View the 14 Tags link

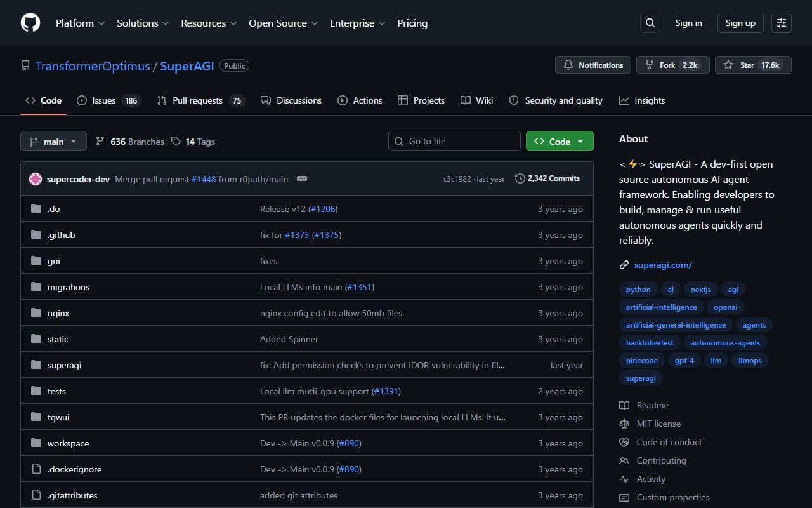pos(193,142)
